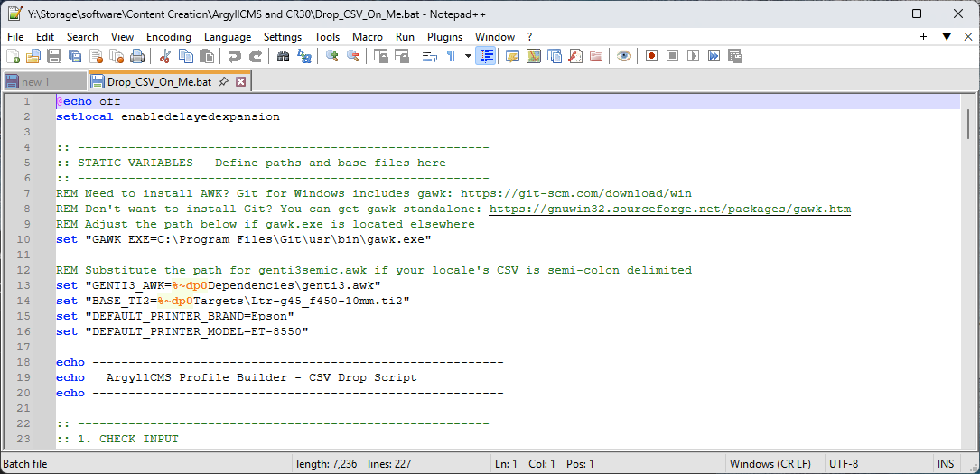Click the Print toolbar icon
The image size is (980, 474).
coord(137,56)
